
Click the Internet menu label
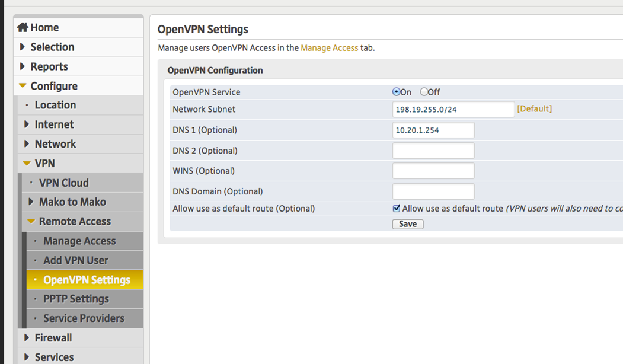(54, 124)
